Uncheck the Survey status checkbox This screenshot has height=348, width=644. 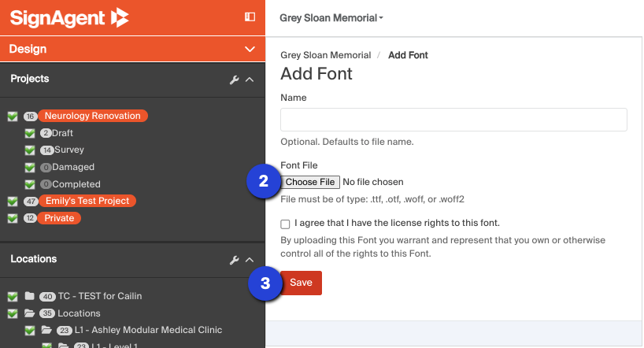30,150
